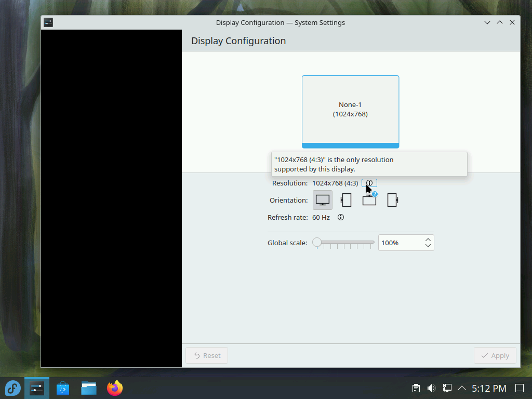Open the Discover software center

[x=63, y=388]
